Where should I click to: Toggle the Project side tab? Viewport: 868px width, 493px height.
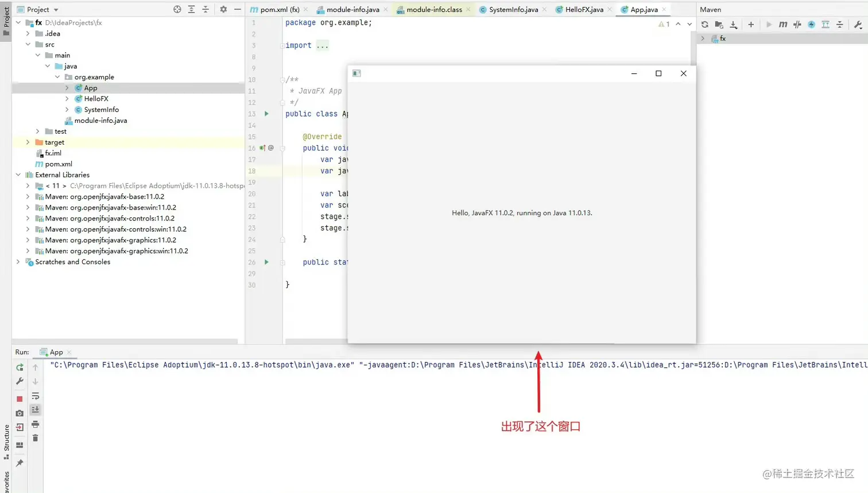tap(6, 21)
